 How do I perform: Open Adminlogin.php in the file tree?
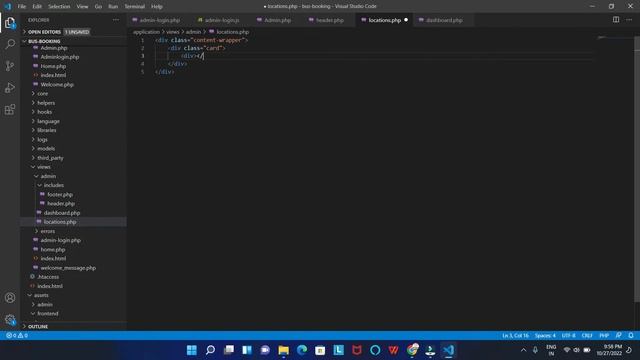60,57
